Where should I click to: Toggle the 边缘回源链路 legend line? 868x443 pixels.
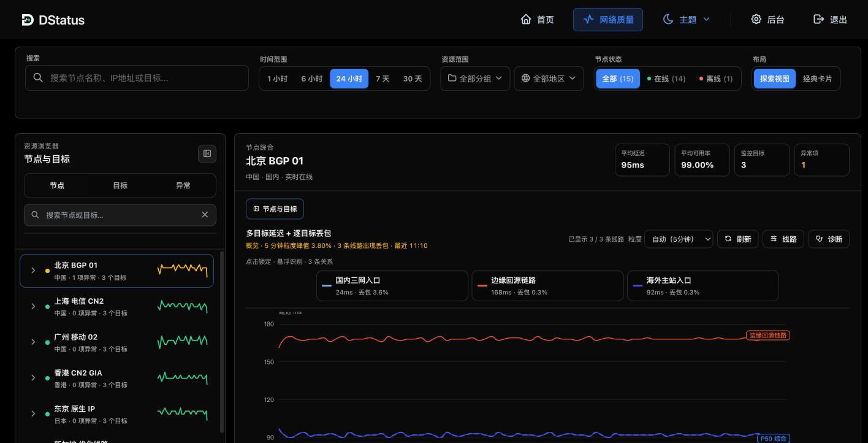point(547,286)
